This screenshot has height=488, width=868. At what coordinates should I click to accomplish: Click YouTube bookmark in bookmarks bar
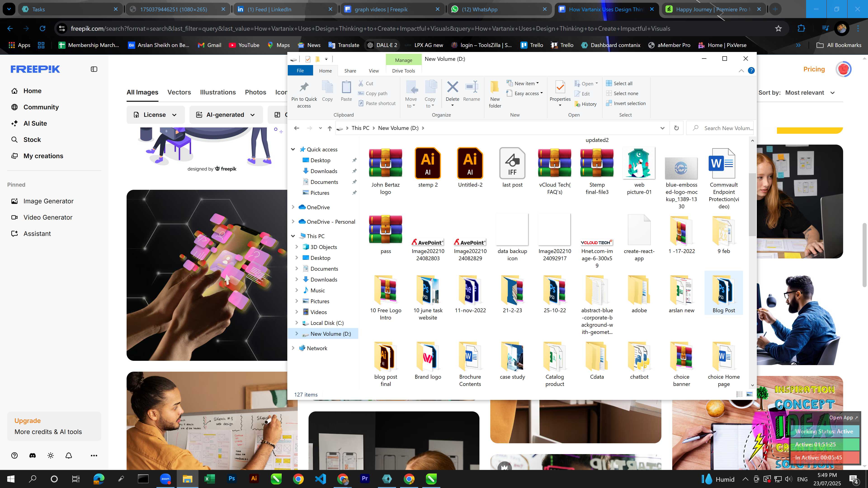coord(244,45)
